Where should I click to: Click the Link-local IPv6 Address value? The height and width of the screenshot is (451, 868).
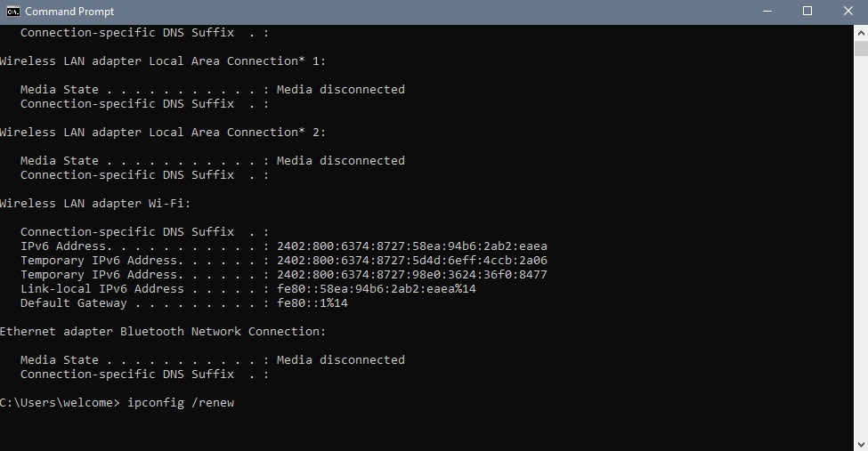[x=377, y=289]
